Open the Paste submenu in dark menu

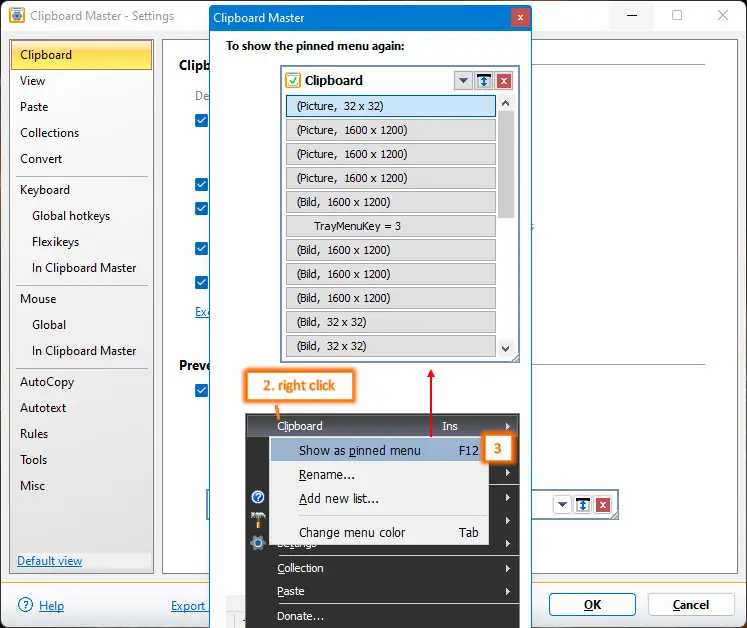(x=383, y=591)
